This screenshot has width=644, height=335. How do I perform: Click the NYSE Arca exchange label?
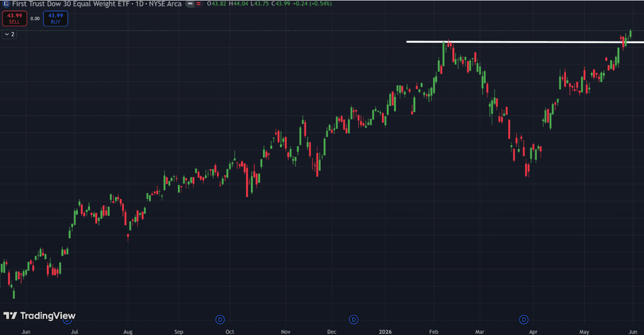pyautogui.click(x=165, y=4)
